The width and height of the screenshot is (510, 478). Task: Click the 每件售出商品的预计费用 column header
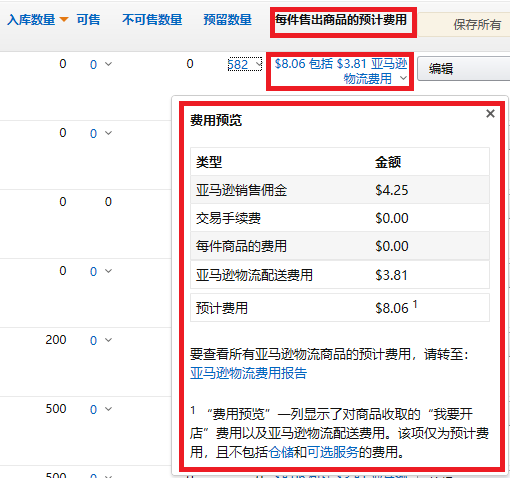(341, 20)
